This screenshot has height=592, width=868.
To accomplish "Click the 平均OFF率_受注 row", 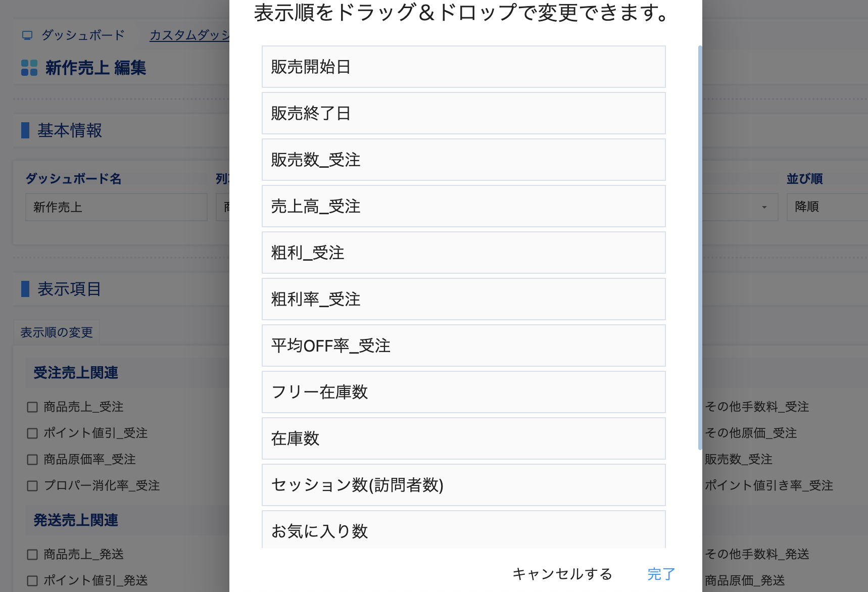I will (463, 346).
